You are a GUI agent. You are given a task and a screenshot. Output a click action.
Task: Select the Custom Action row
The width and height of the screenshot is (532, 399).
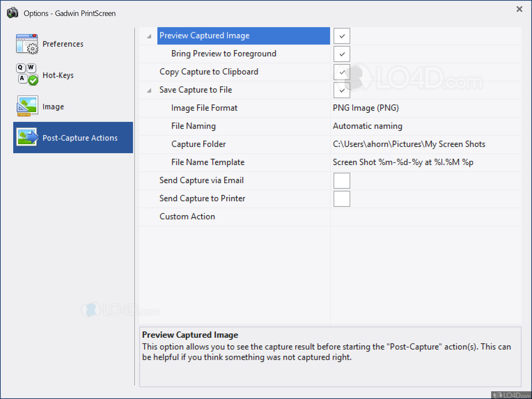[x=187, y=217]
